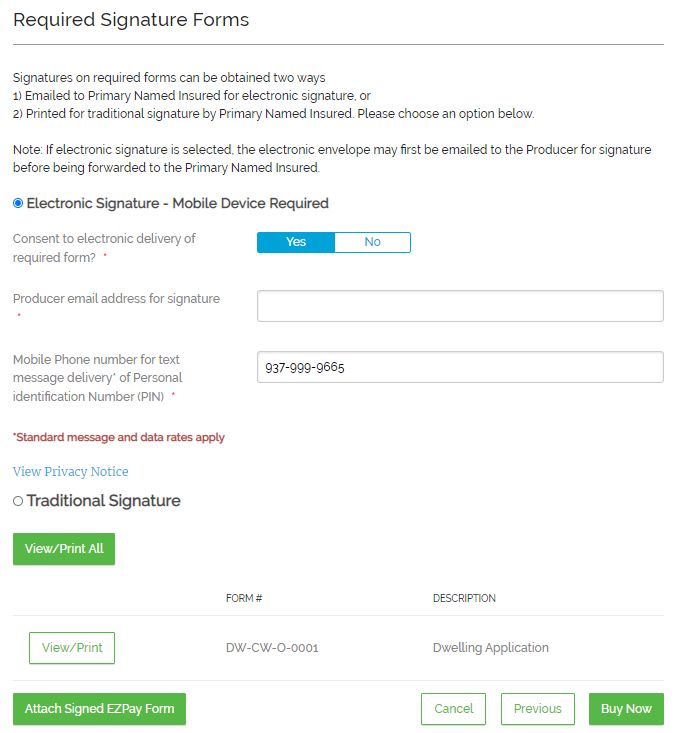
Task: Click into the Mobile Phone number field
Action: pos(460,367)
